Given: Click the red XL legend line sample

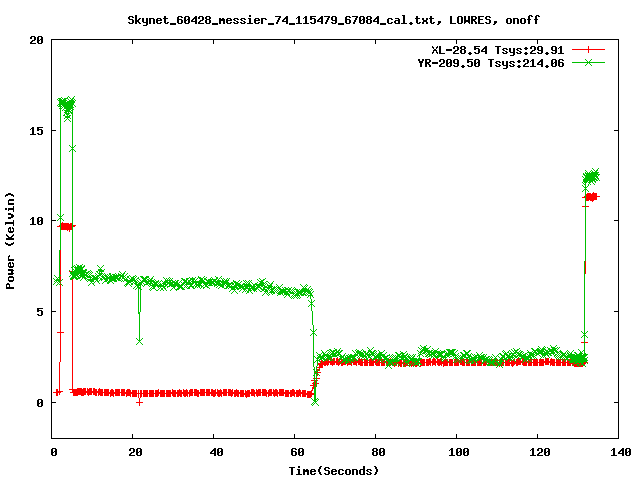Looking at the screenshot, I should pyautogui.click(x=588, y=50).
